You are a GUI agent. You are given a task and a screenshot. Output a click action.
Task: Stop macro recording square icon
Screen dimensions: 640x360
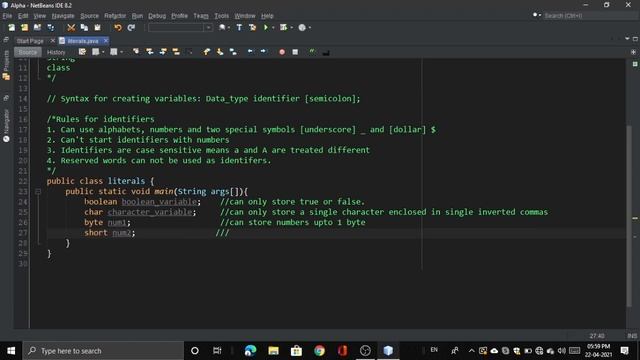coord(295,52)
